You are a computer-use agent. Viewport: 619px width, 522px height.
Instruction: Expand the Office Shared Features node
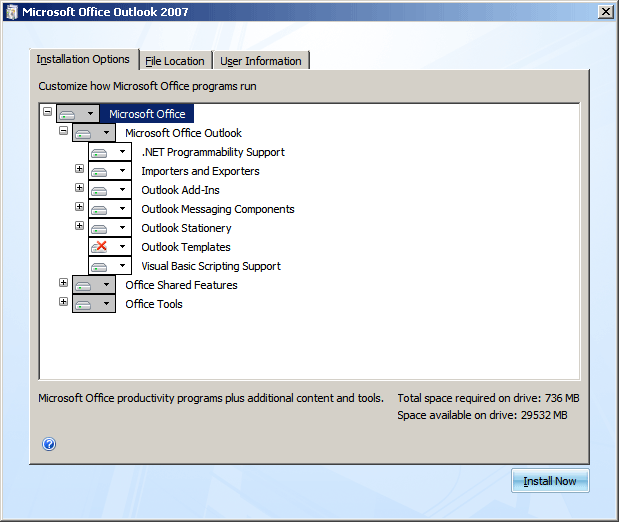coord(63,282)
